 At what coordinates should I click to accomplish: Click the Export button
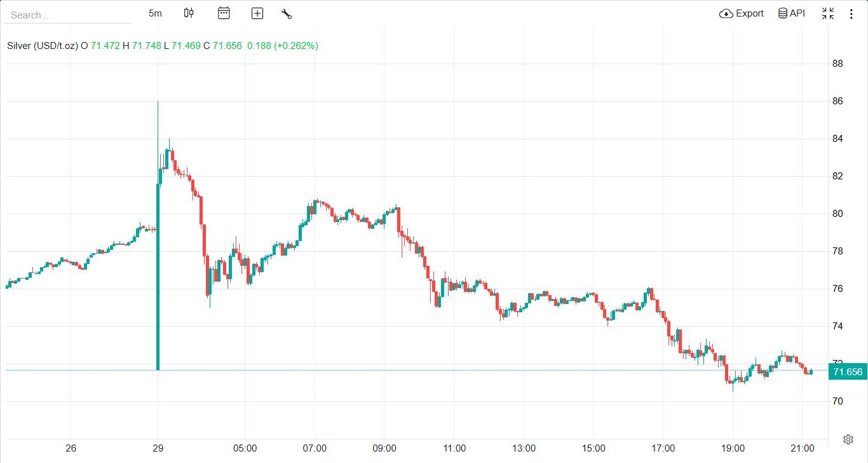(742, 13)
